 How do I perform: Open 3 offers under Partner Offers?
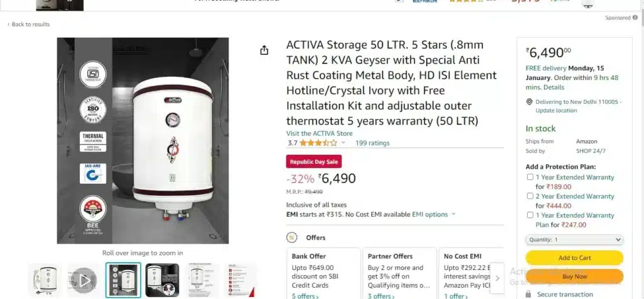380,296
